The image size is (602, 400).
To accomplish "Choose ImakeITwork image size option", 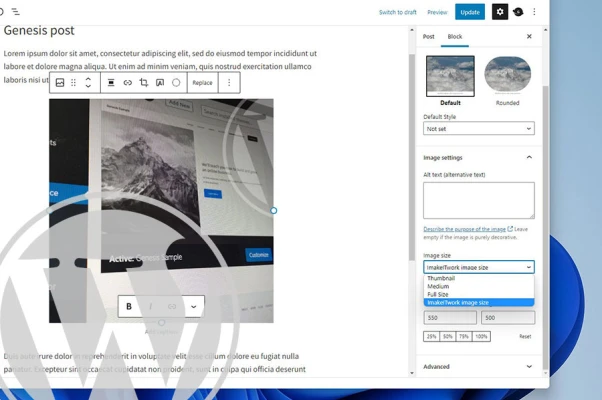I will click(479, 302).
